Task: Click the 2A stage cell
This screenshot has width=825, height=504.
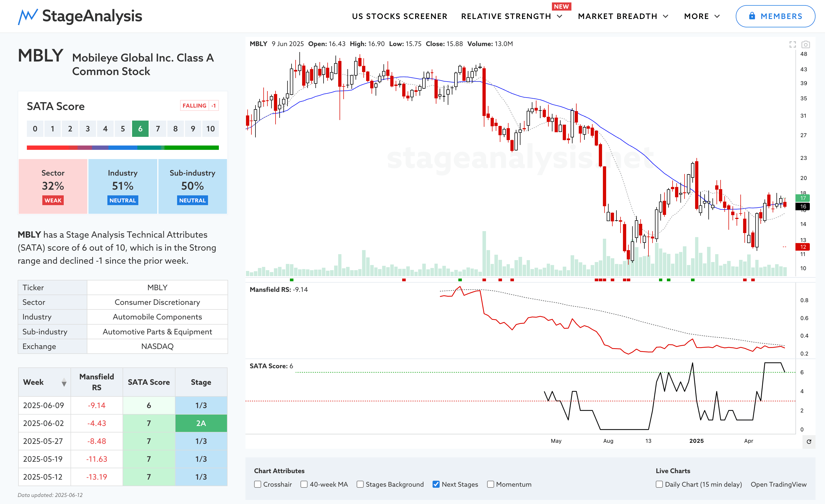Action: 201,424
